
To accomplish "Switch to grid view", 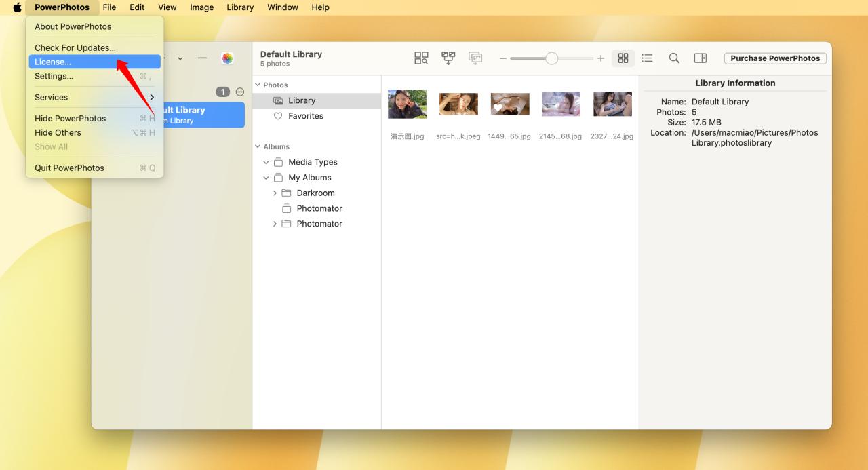I will [x=623, y=58].
